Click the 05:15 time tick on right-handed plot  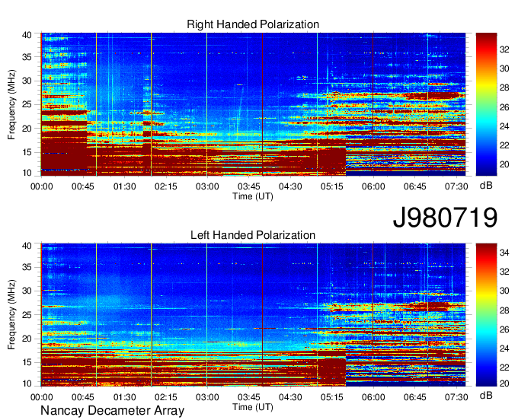(x=331, y=186)
